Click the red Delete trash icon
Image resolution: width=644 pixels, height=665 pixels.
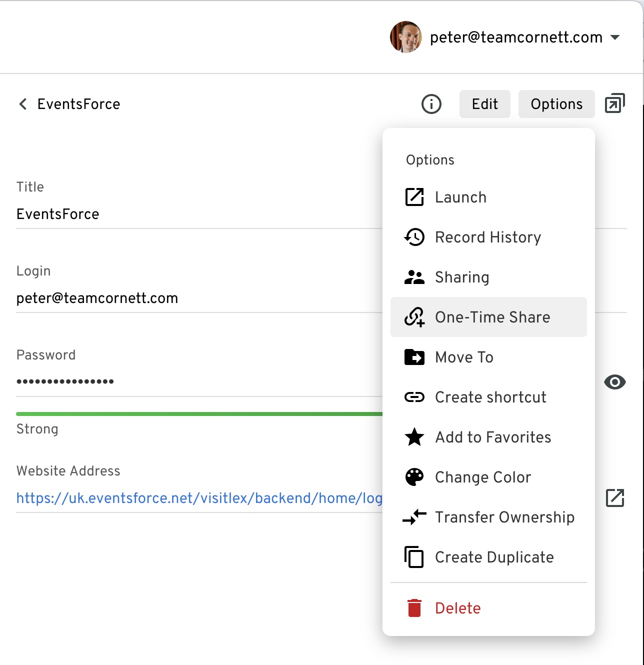(414, 608)
